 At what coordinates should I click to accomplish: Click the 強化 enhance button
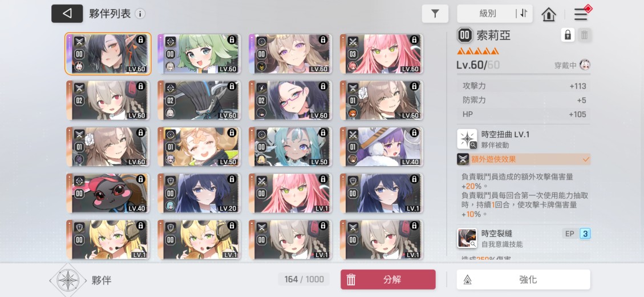point(524,280)
